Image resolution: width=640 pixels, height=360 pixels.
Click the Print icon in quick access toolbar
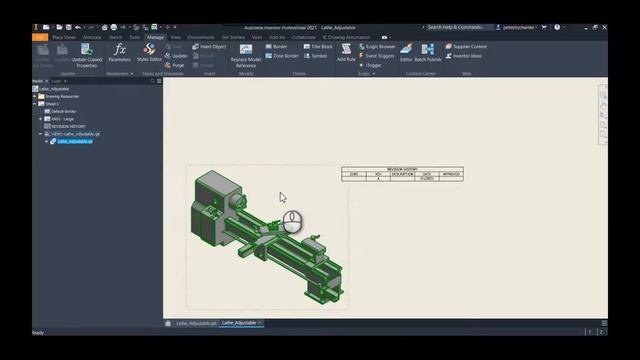tap(114, 27)
